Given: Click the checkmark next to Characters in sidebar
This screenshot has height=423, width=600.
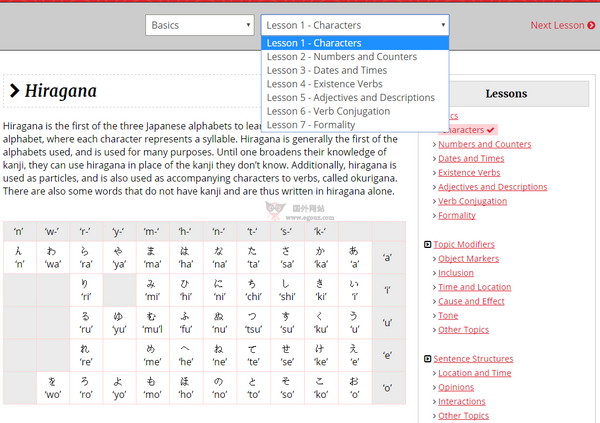Looking at the screenshot, I should (x=491, y=130).
